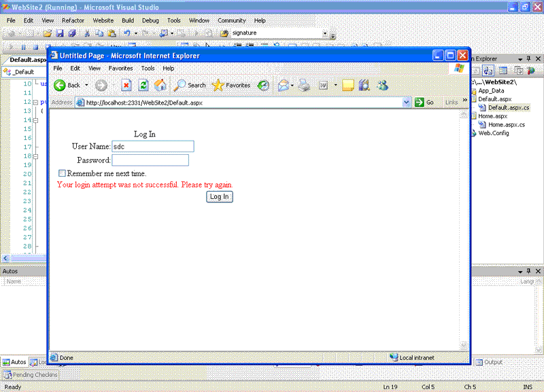The image size is (544, 392).
Task: Open the signature find combo dropdown
Action: (325, 33)
